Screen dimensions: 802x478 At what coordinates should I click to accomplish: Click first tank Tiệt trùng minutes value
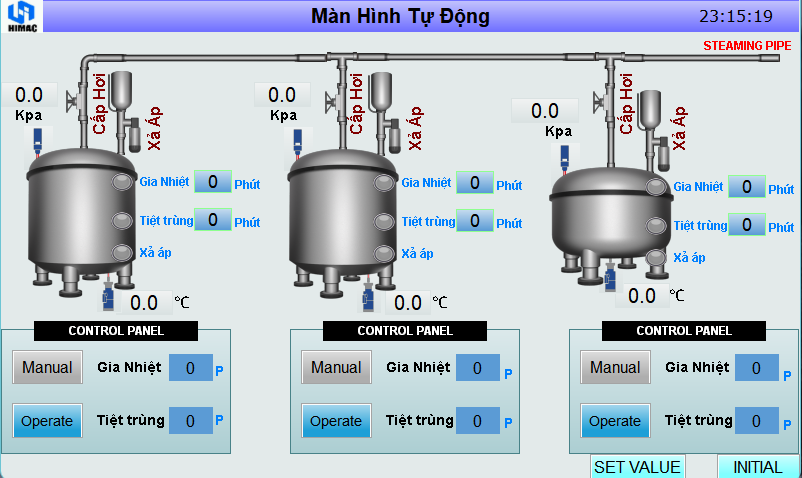tap(213, 220)
